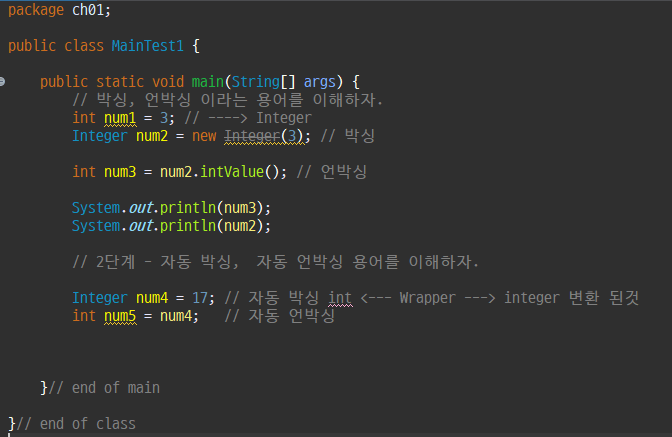672x437 pixels.
Task: Click the italic out in println(num3) line
Action: coord(141,208)
